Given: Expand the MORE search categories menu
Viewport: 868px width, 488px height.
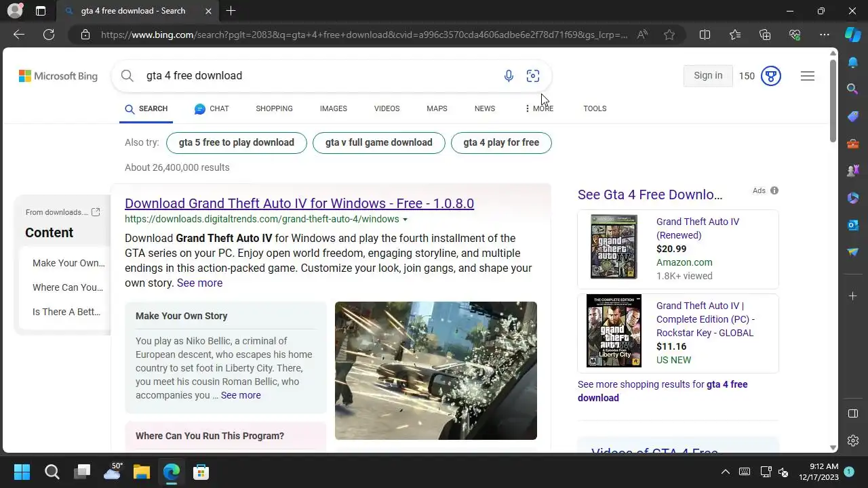Looking at the screenshot, I should [539, 108].
